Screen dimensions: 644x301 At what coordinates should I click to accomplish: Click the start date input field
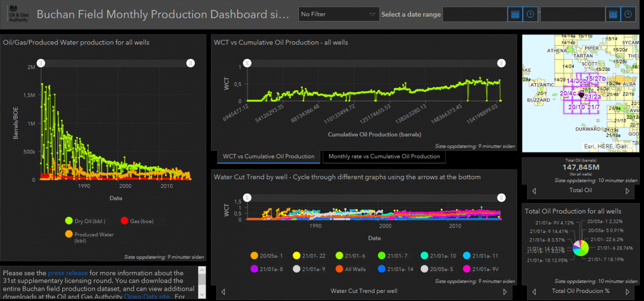tap(474, 14)
